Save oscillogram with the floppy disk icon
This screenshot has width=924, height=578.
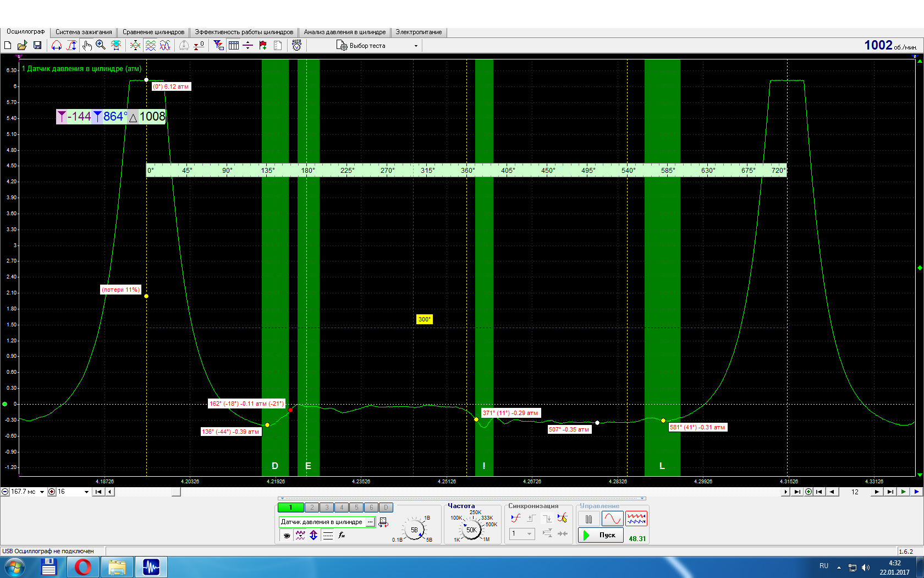tap(37, 45)
